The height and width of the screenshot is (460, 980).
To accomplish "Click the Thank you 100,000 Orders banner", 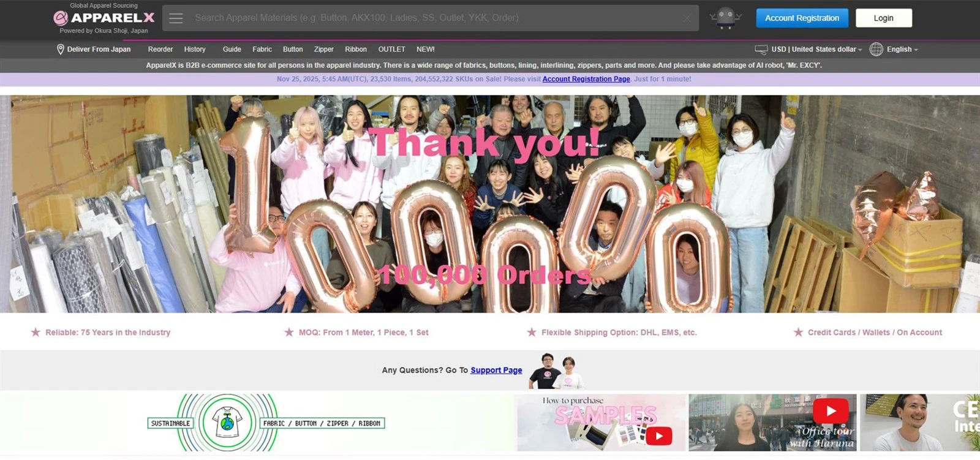I will 490,204.
